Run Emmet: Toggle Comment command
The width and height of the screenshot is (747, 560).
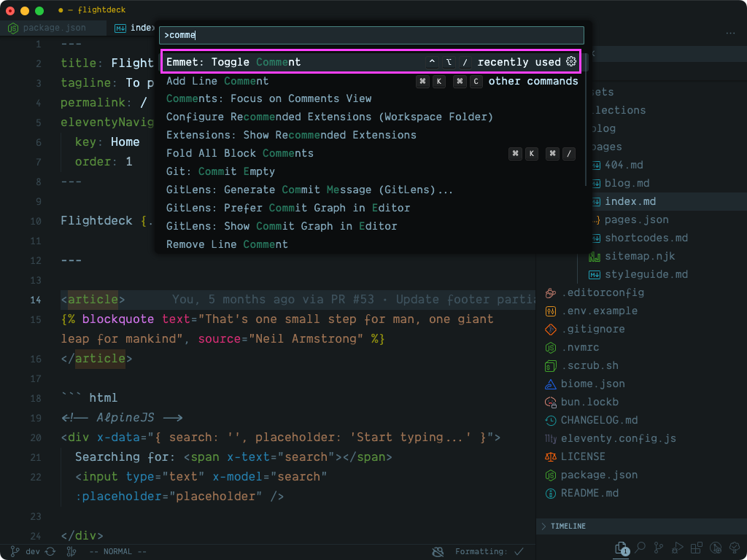(371, 62)
